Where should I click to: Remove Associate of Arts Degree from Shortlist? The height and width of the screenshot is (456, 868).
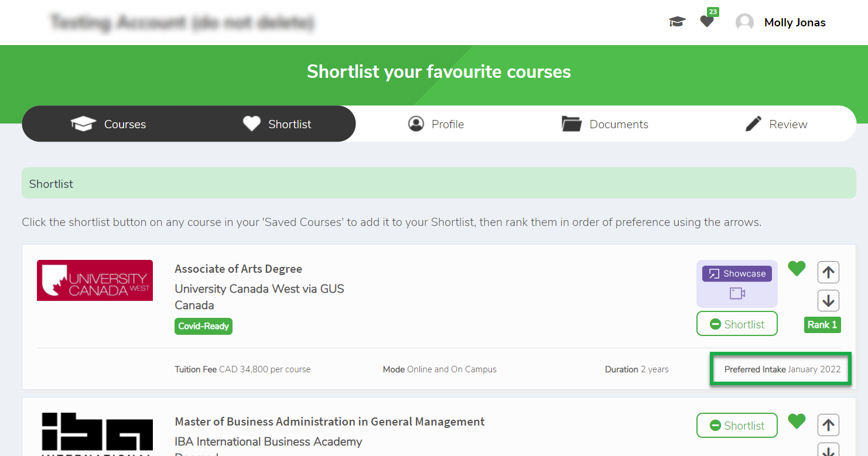tap(737, 323)
